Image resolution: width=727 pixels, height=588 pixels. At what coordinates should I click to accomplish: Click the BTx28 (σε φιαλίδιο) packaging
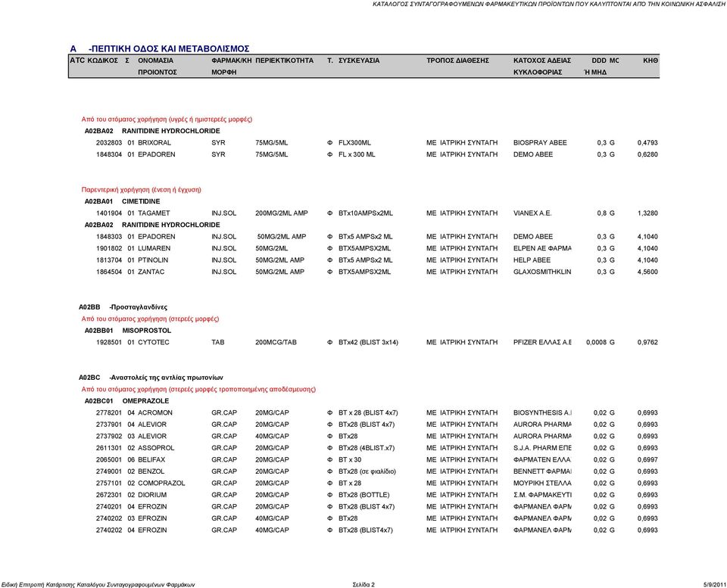[x=367, y=471]
